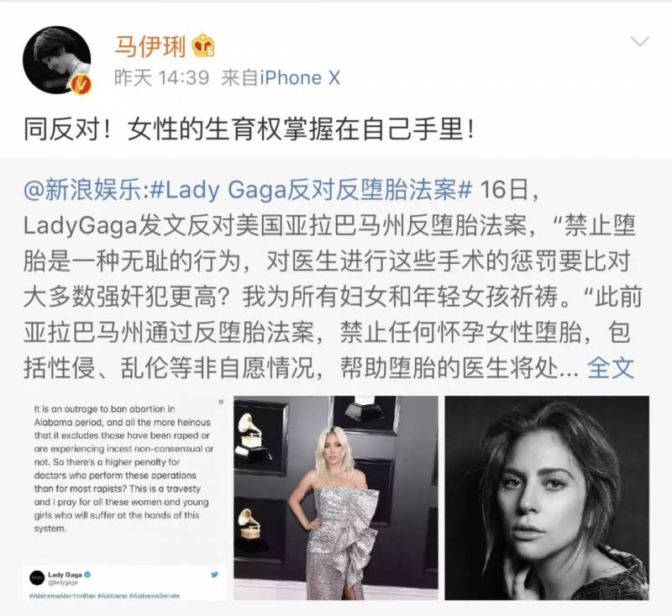Viewport: 672px width, 616px height.
Task: Click the reposted content body text
Action: point(332,279)
